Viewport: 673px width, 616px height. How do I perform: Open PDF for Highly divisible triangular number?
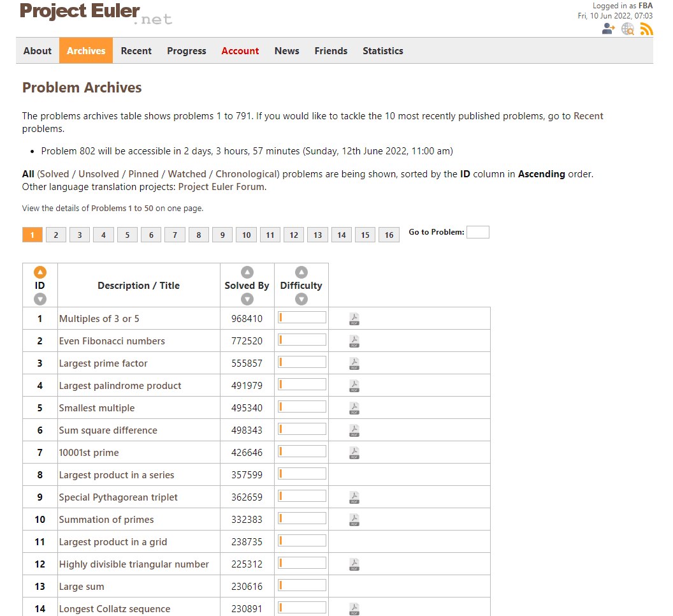point(354,564)
